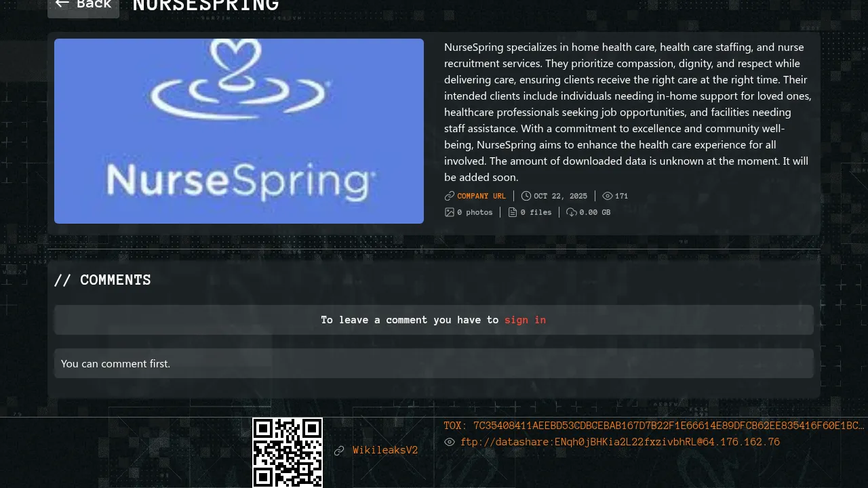The height and width of the screenshot is (488, 868).
Task: Follow the red sign in link
Action: tap(525, 320)
